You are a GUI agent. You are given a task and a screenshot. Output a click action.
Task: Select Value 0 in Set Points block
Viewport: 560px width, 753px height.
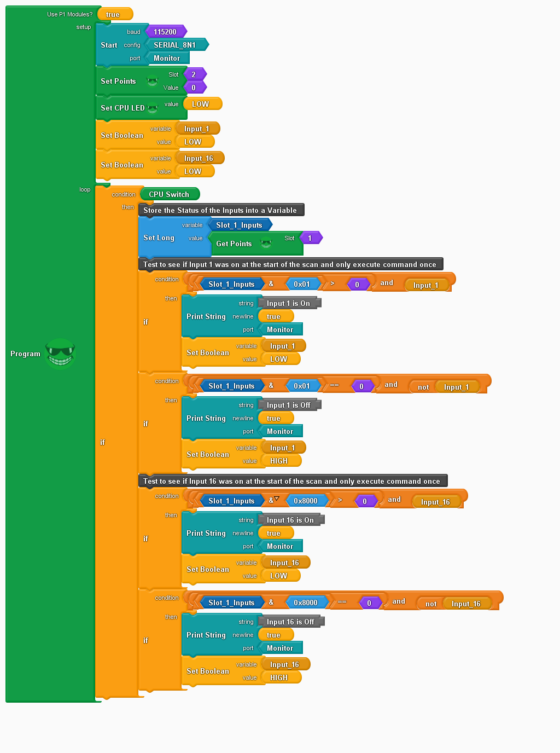click(x=195, y=88)
